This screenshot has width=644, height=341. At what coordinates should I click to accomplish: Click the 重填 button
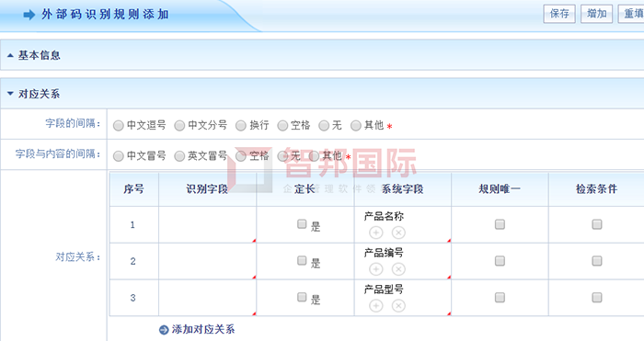(631, 14)
